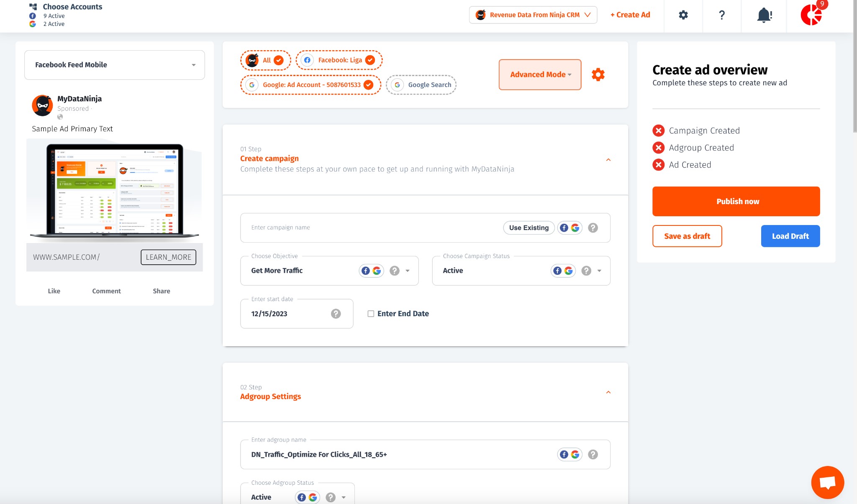
Task: Toggle the Google Search chip
Action: [421, 85]
